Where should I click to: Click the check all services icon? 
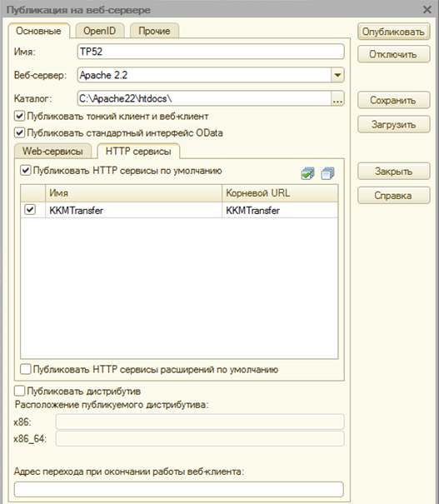pos(308,173)
